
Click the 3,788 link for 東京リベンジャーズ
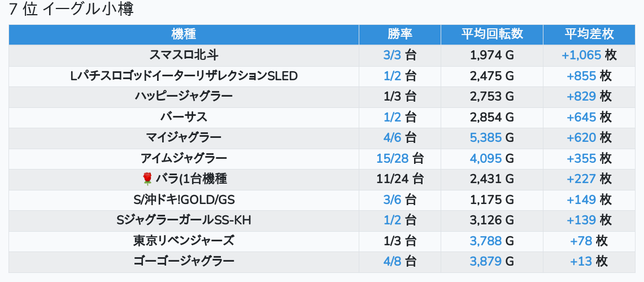486,241
